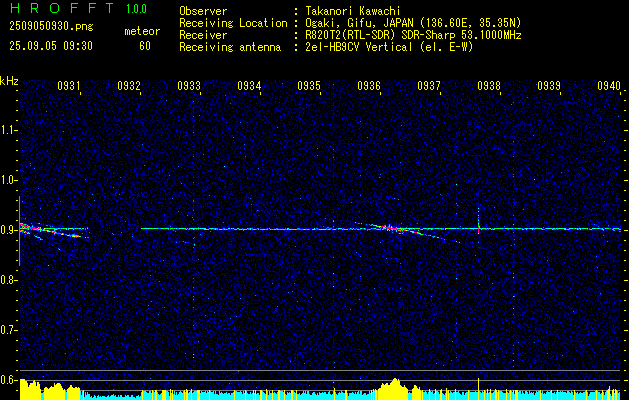Viewport: 629px width, 400px height.
Task: Click the 0936 time marker
Action: (369, 85)
